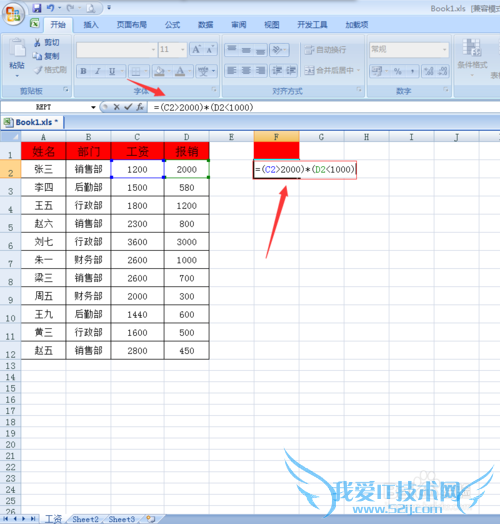Apply accounting currency format
Screen dimensions: 500x524
point(377,71)
